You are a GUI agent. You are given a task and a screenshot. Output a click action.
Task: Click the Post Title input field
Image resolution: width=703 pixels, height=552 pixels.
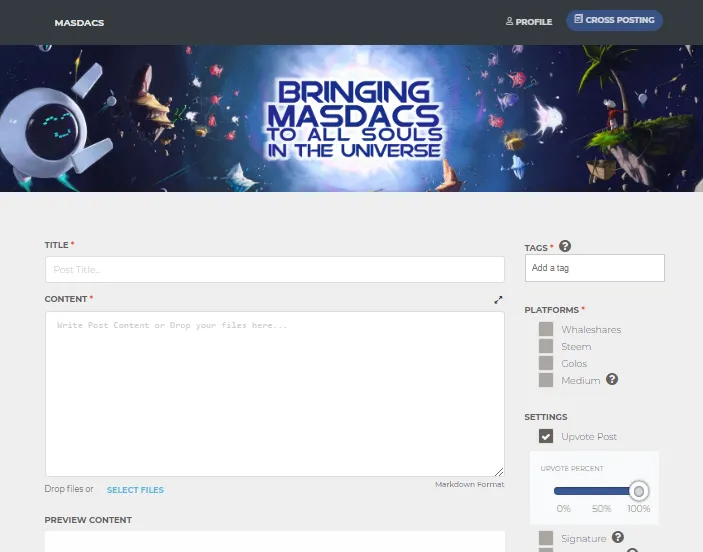275,269
